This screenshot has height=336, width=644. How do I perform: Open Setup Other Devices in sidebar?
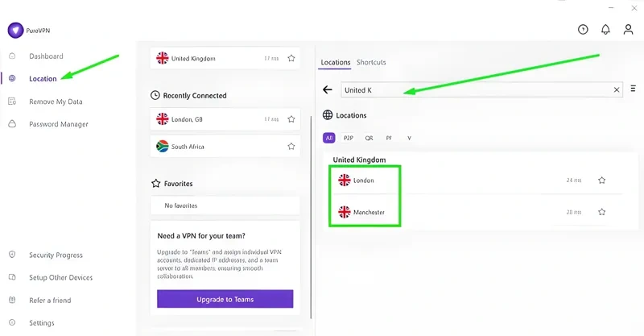[61, 278]
